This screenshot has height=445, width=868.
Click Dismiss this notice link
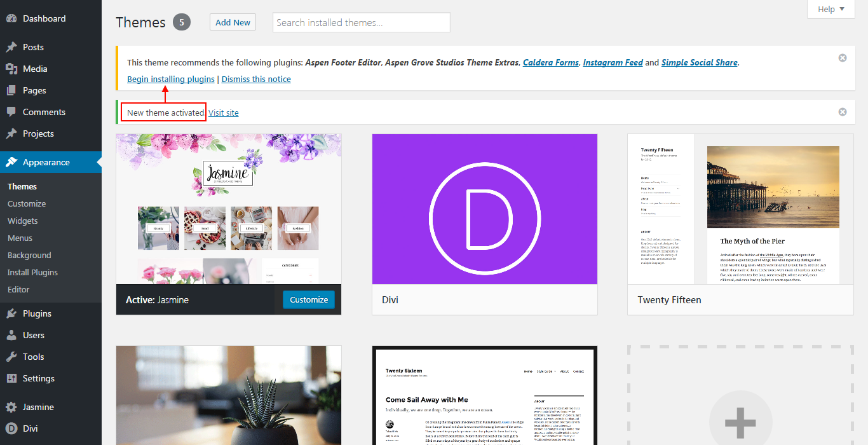click(x=256, y=79)
